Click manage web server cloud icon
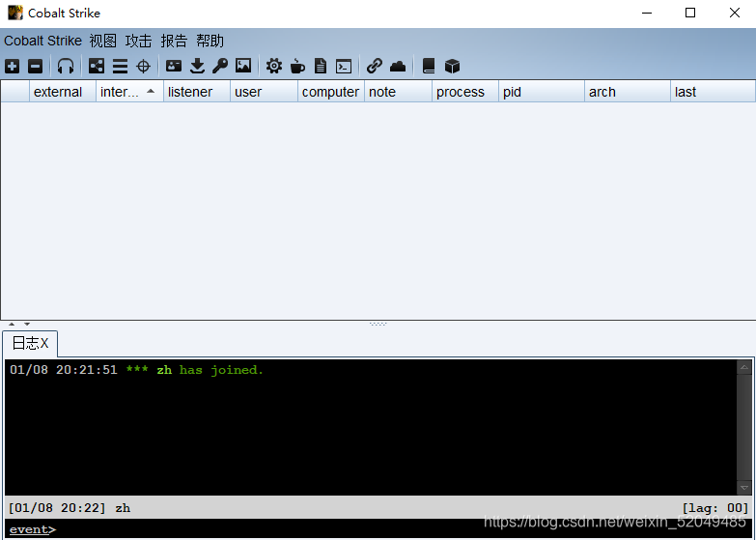Image resolution: width=756 pixels, height=540 pixels. (398, 66)
